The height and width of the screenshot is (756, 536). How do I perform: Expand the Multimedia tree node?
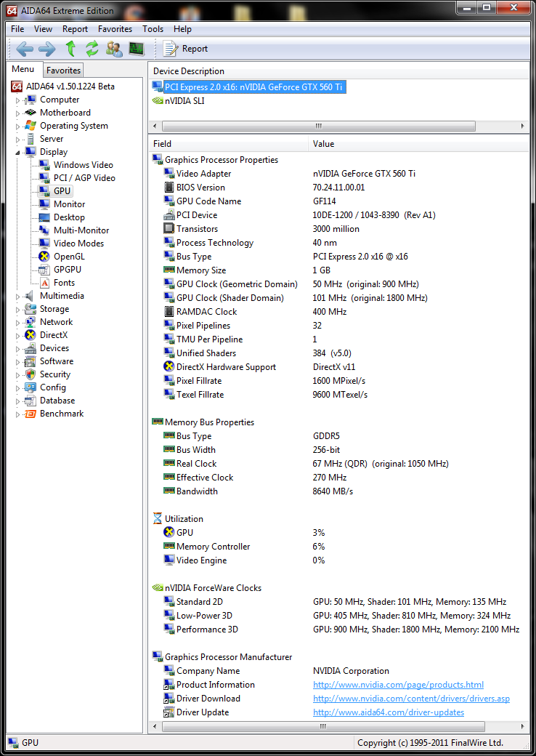[x=18, y=297]
